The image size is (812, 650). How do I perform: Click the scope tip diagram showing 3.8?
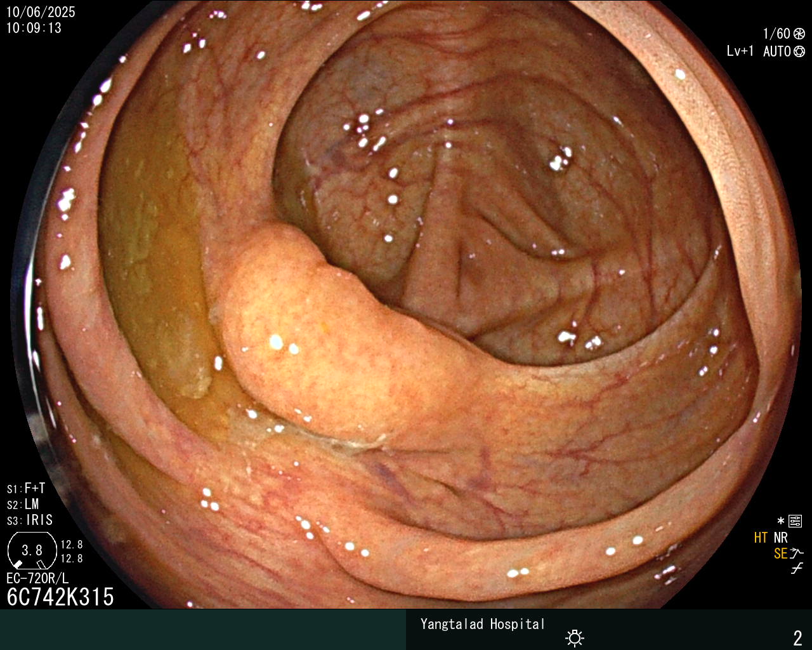pos(32,550)
